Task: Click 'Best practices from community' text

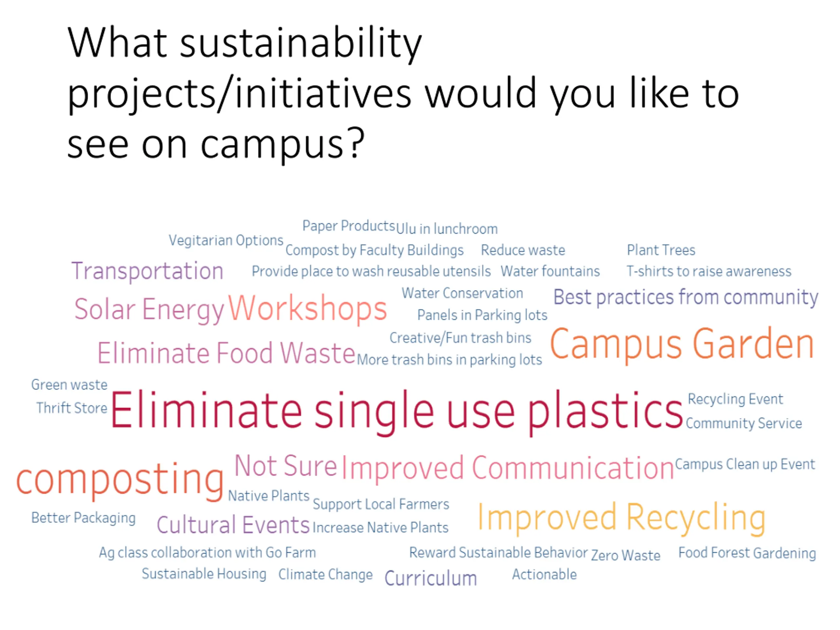Action: click(x=686, y=298)
